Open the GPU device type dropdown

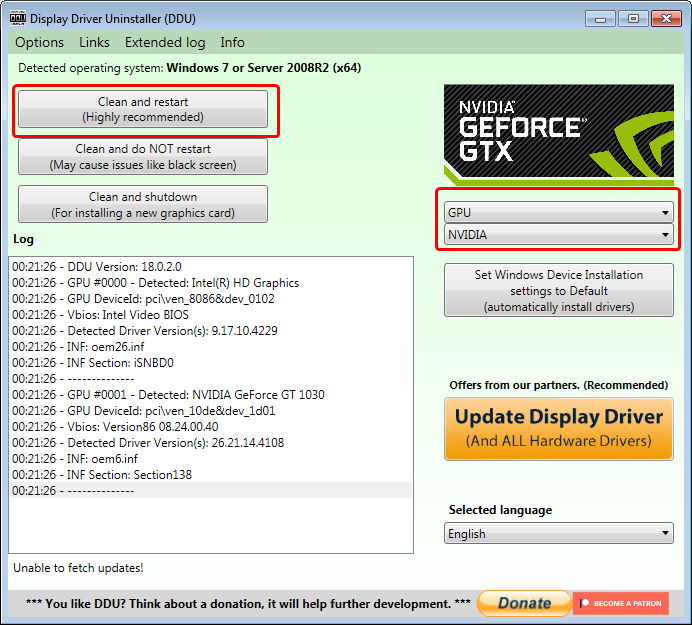click(x=558, y=212)
